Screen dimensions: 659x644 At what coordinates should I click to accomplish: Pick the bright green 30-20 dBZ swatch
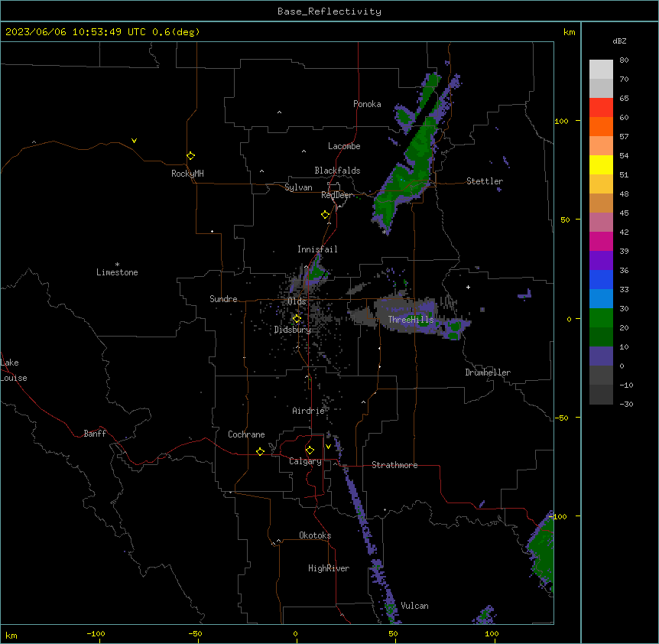tap(601, 318)
